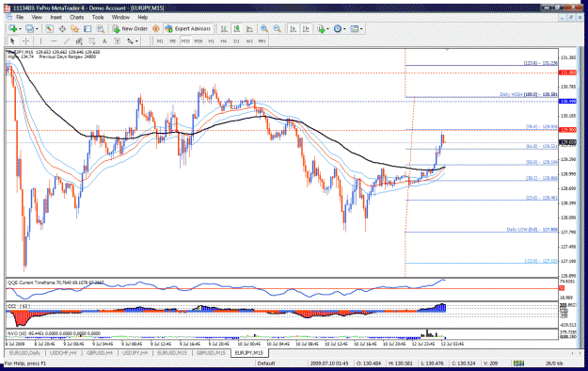This screenshot has width=588, height=371.
Task: Switch chart to Candlesticks icon
Action: click(x=237, y=28)
